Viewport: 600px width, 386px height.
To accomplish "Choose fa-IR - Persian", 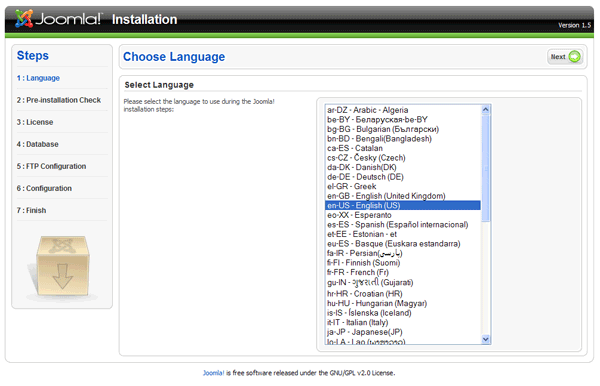I will (x=403, y=254).
